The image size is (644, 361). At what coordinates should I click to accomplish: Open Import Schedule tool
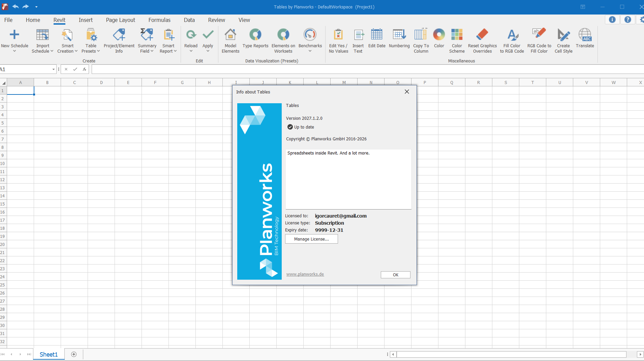(x=42, y=41)
